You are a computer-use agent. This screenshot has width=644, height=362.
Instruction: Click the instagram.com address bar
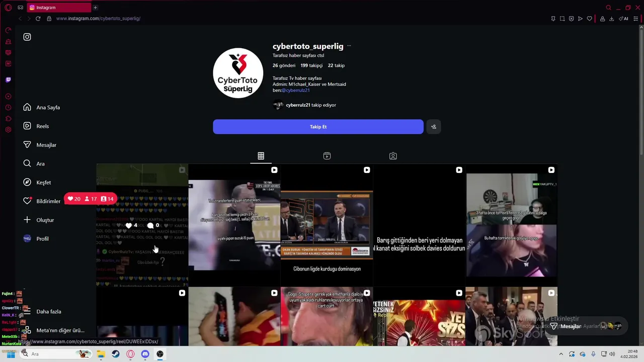[98, 19]
